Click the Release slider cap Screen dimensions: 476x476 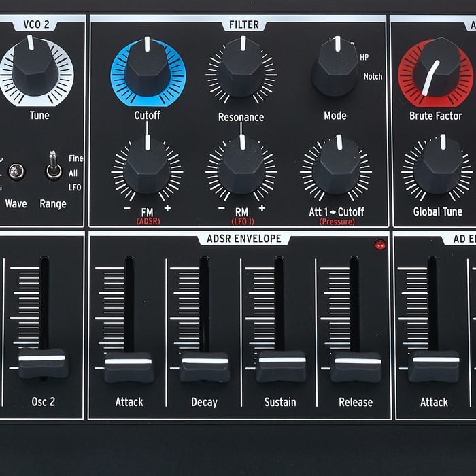pos(356,367)
